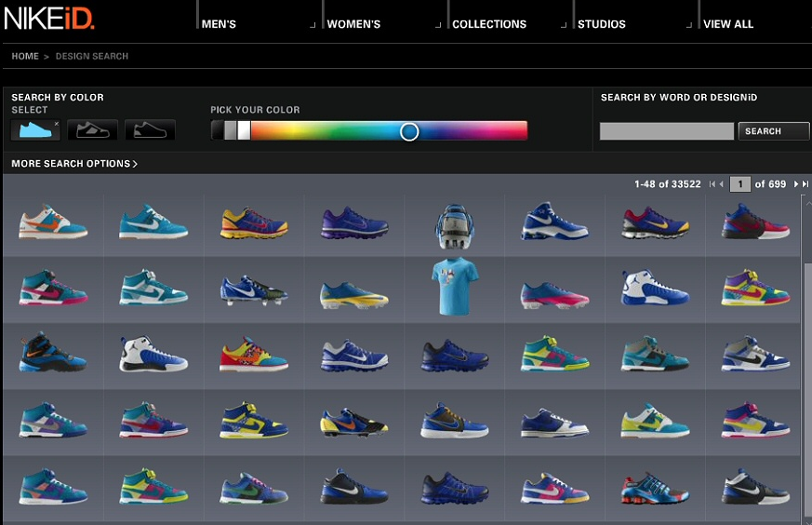Open the Men's menu

tap(219, 24)
